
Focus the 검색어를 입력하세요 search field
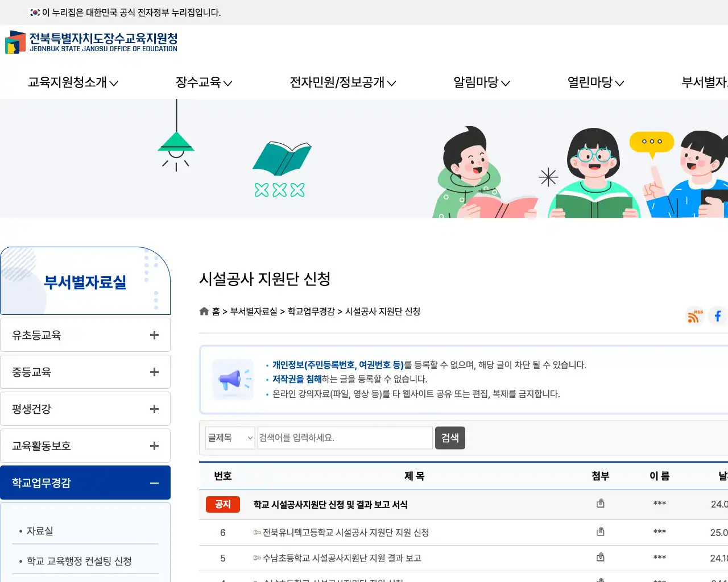pyautogui.click(x=345, y=438)
